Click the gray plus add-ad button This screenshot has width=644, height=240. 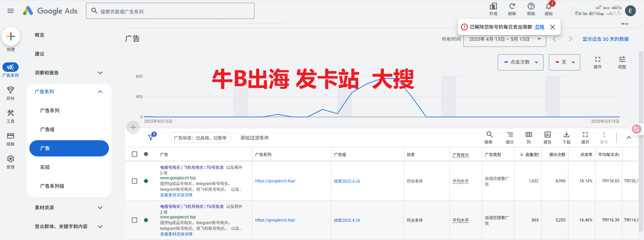click(x=133, y=128)
